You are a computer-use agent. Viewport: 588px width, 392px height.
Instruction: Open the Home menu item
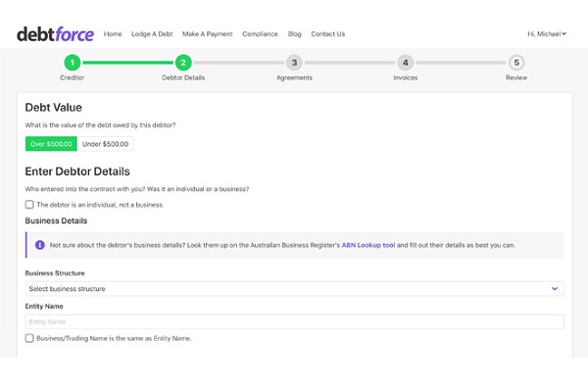click(113, 33)
